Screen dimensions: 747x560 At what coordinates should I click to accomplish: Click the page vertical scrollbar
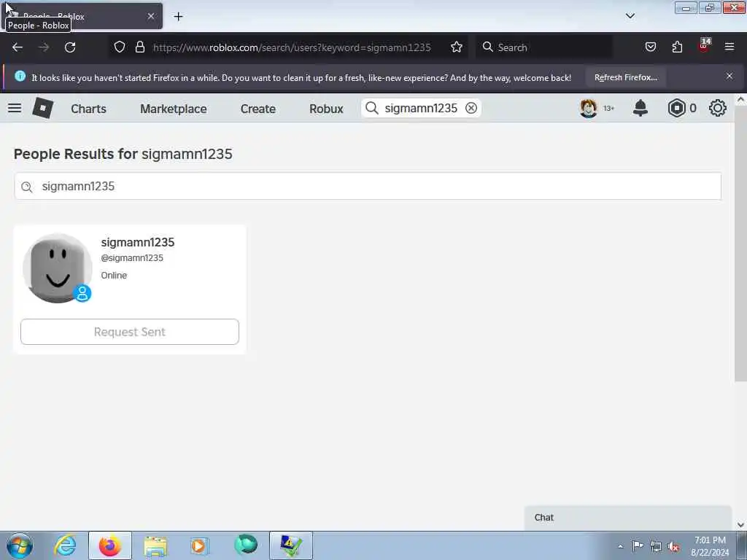pyautogui.click(x=740, y=244)
